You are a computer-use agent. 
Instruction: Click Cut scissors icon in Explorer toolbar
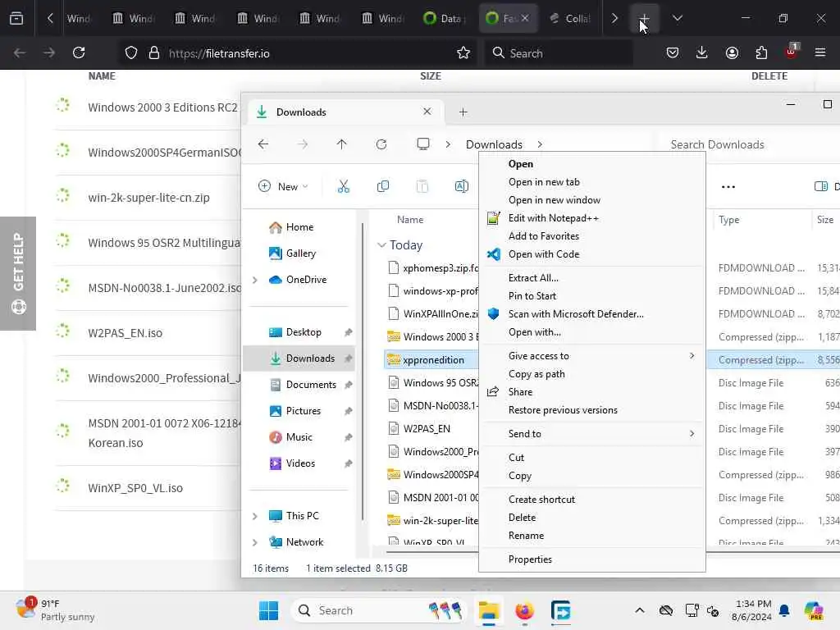344,186
